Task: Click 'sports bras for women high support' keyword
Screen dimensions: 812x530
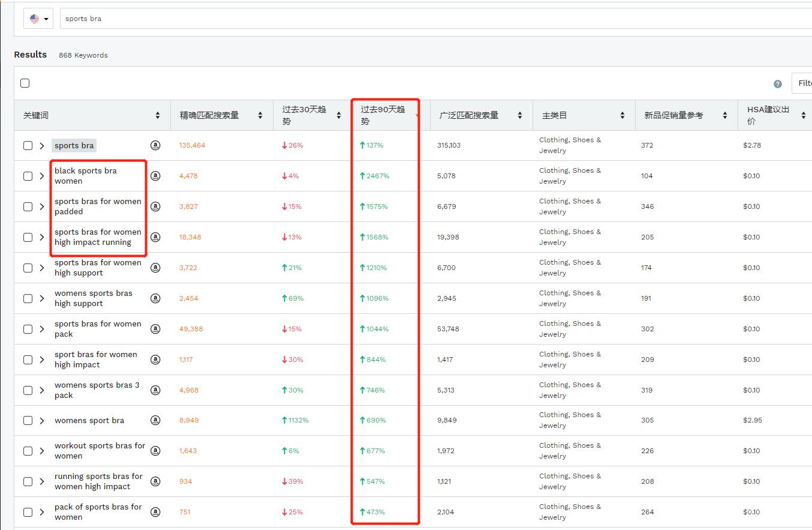Action: pyautogui.click(x=98, y=268)
